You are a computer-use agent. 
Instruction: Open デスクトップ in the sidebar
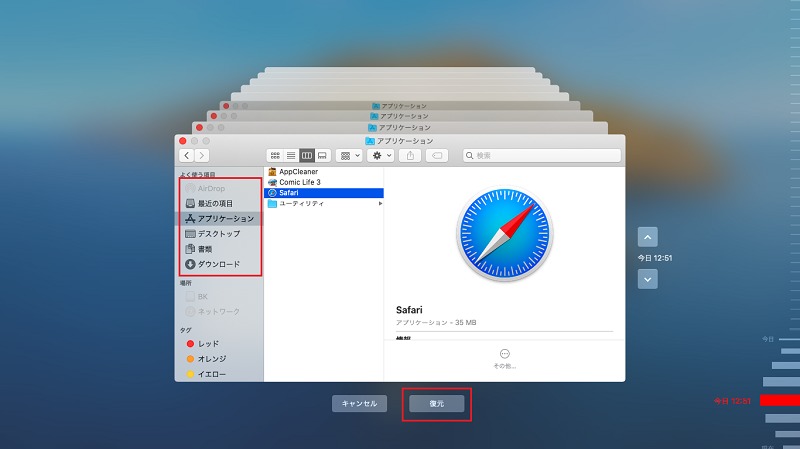(x=219, y=234)
